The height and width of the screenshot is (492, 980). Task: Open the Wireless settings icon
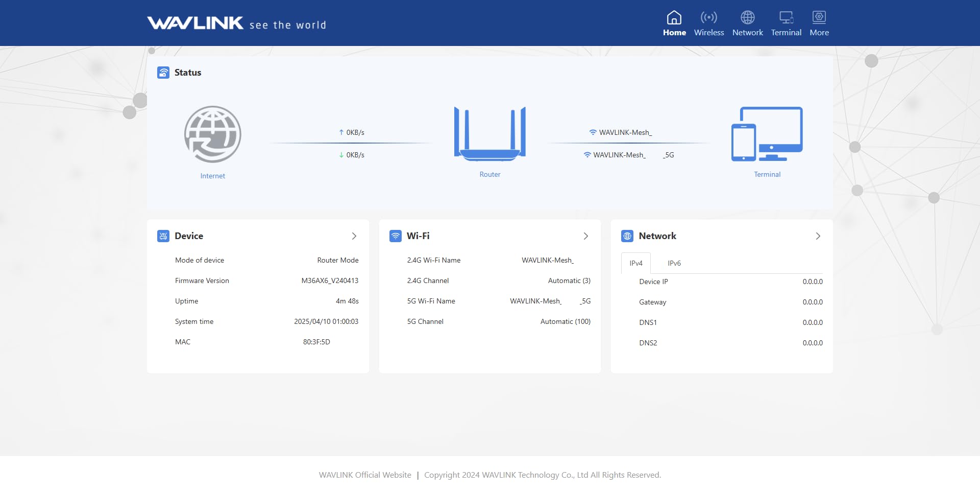708,18
